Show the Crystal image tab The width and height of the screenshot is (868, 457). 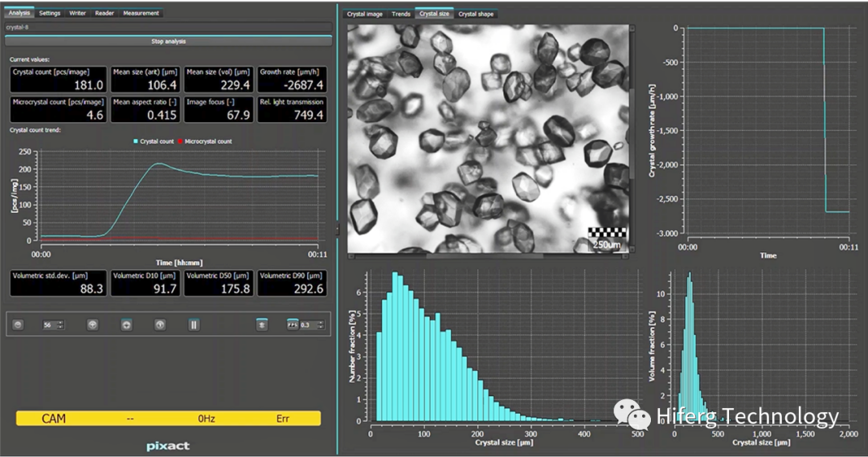click(x=365, y=14)
